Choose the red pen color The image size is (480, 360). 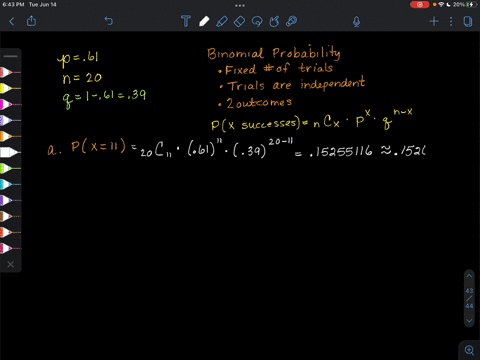(10, 72)
